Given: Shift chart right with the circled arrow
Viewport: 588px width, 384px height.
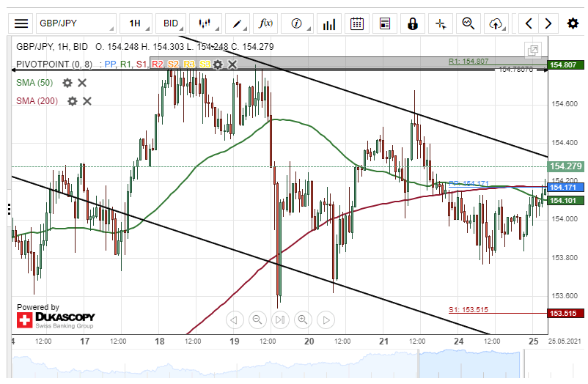Looking at the screenshot, I should pos(326,320).
